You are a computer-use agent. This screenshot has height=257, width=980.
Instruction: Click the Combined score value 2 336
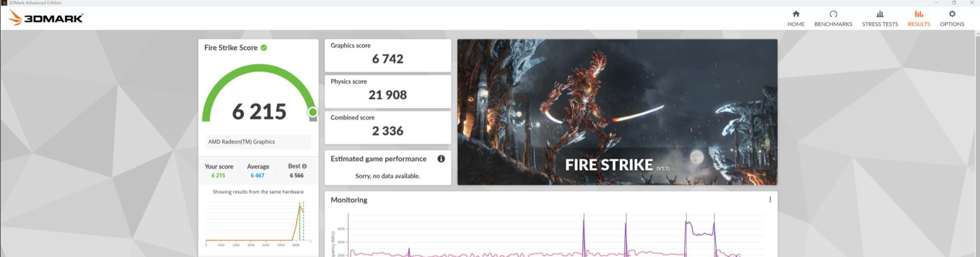(x=388, y=131)
